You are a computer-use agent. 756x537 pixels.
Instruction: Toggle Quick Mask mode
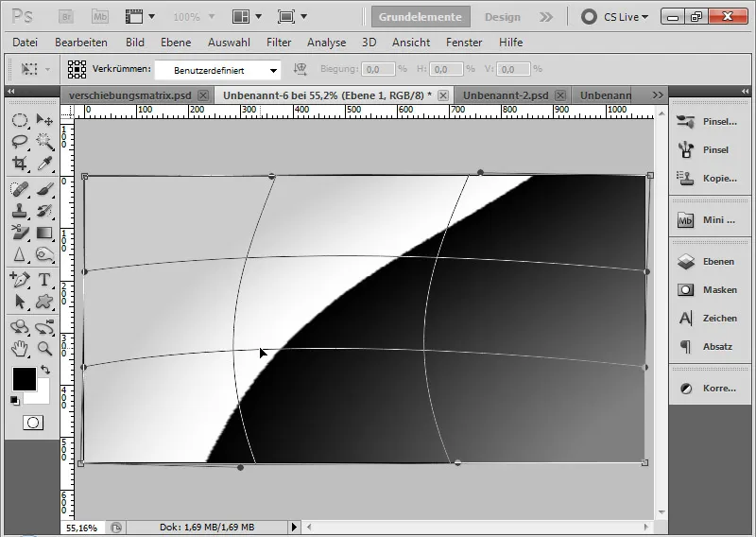33,423
